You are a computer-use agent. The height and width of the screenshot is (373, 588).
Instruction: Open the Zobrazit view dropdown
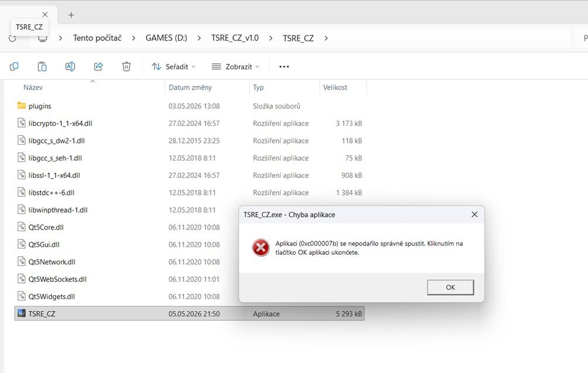[x=235, y=67]
